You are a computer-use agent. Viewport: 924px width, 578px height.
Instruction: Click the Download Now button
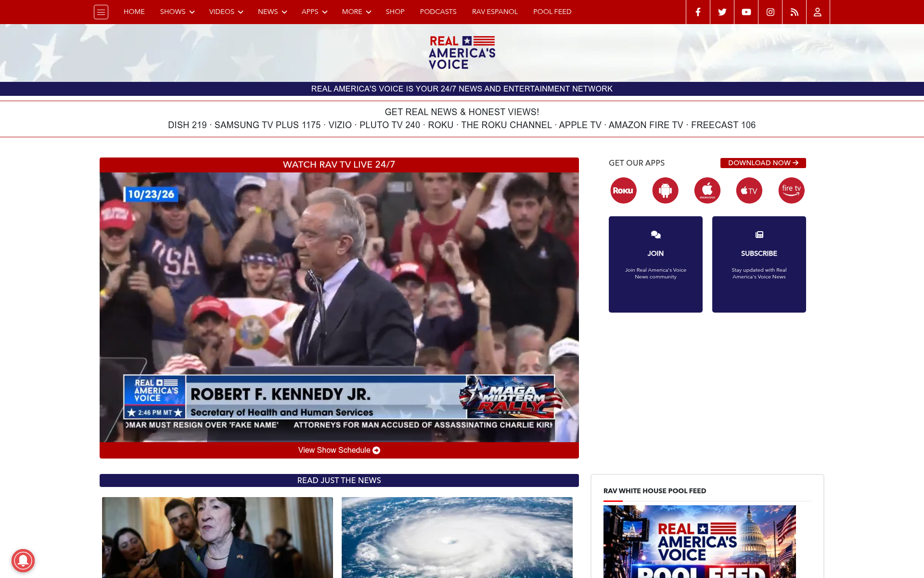point(763,163)
